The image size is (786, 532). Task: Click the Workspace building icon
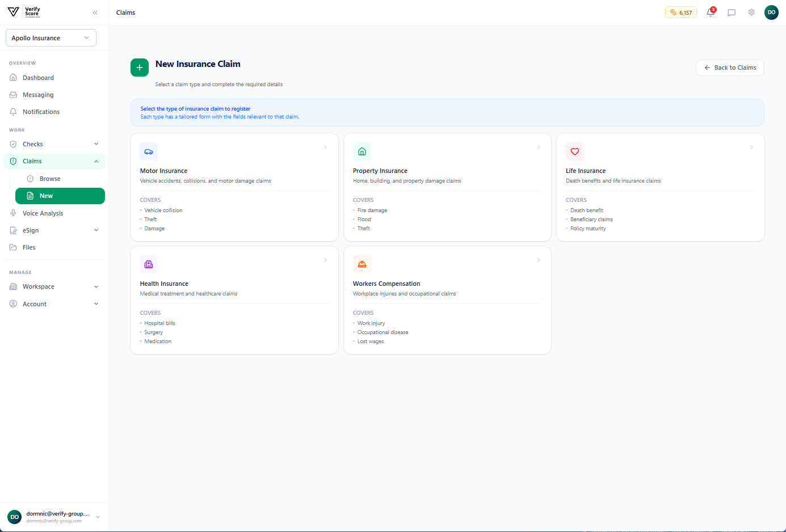[13, 286]
